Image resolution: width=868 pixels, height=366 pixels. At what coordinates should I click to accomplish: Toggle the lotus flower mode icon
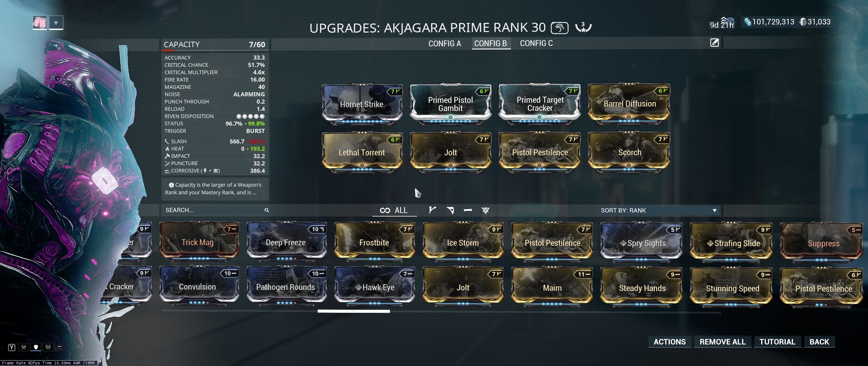point(24,347)
